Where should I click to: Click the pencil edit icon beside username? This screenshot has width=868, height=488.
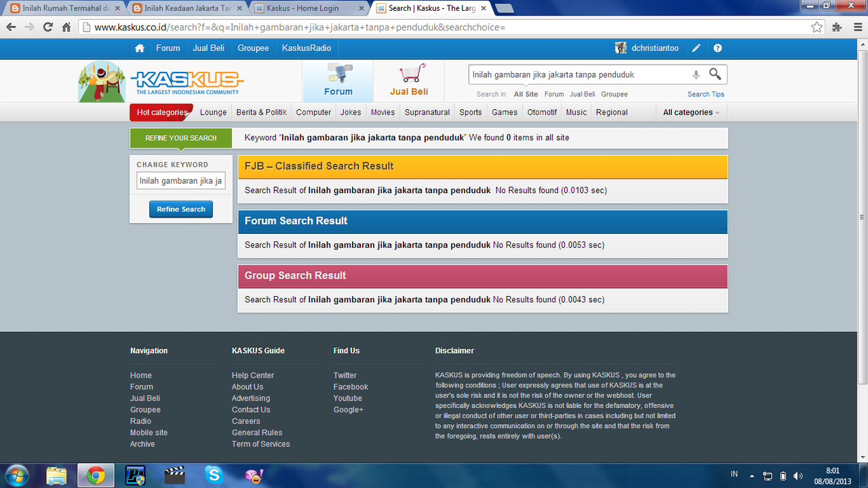coord(696,48)
